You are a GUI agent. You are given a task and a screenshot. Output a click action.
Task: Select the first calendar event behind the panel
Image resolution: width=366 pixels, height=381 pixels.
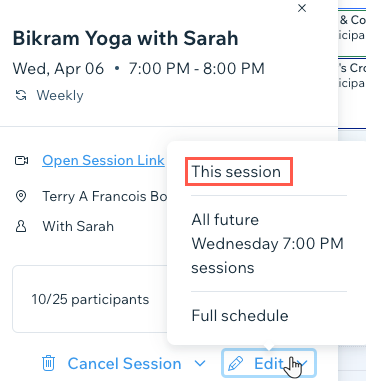pyautogui.click(x=352, y=27)
